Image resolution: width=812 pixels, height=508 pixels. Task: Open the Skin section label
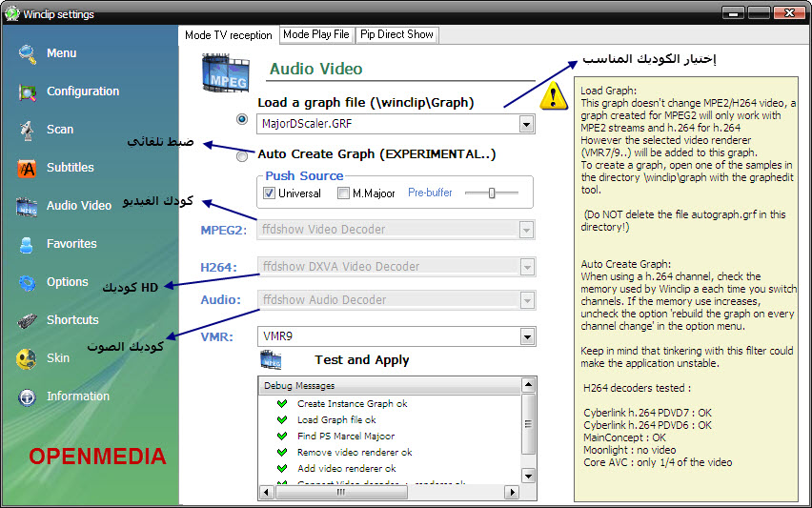pos(58,357)
